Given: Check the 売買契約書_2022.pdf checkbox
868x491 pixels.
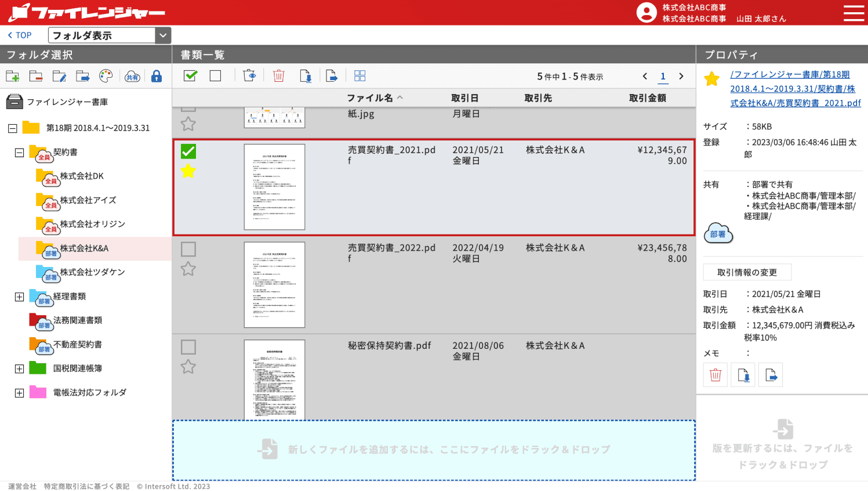Looking at the screenshot, I should pyautogui.click(x=188, y=250).
